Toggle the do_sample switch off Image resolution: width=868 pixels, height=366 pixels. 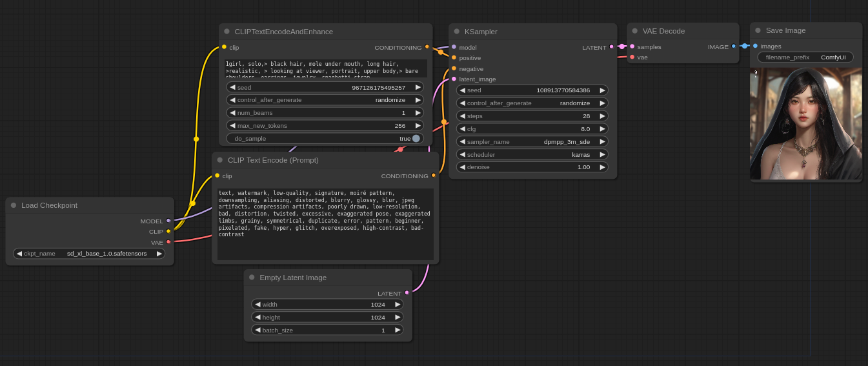(416, 138)
